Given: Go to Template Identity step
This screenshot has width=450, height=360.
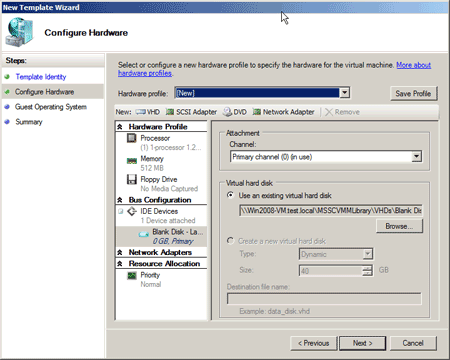Looking at the screenshot, I should (x=41, y=77).
